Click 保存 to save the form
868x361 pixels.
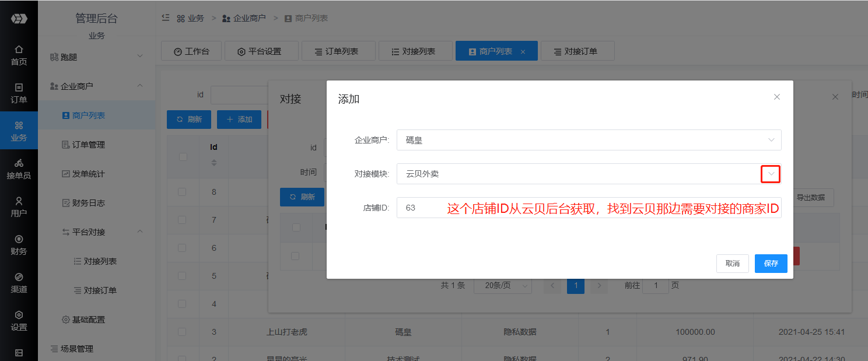pos(771,264)
